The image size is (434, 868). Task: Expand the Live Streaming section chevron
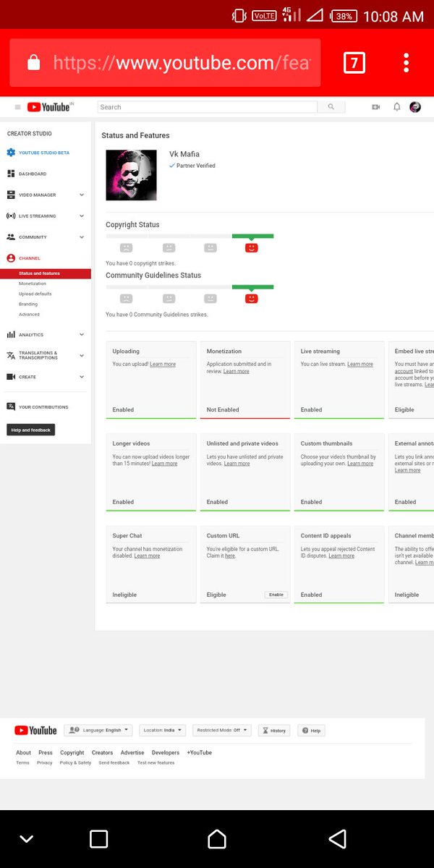click(x=82, y=216)
